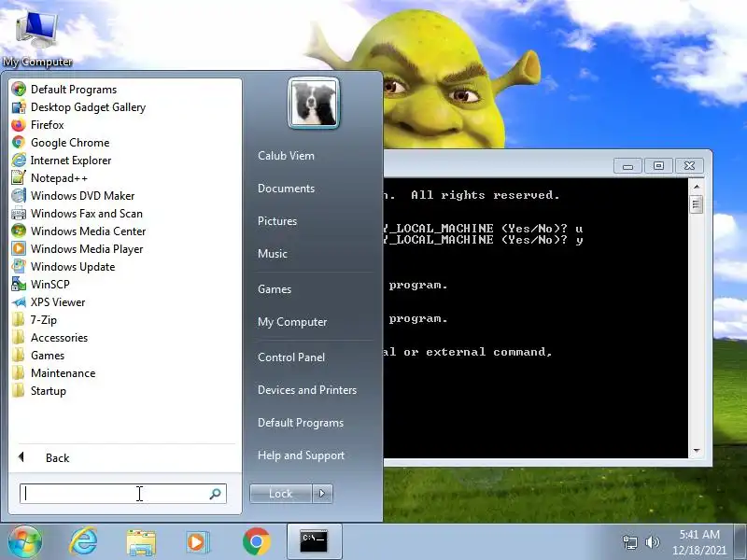Click the Start orb button
747x560 pixels.
(25, 542)
